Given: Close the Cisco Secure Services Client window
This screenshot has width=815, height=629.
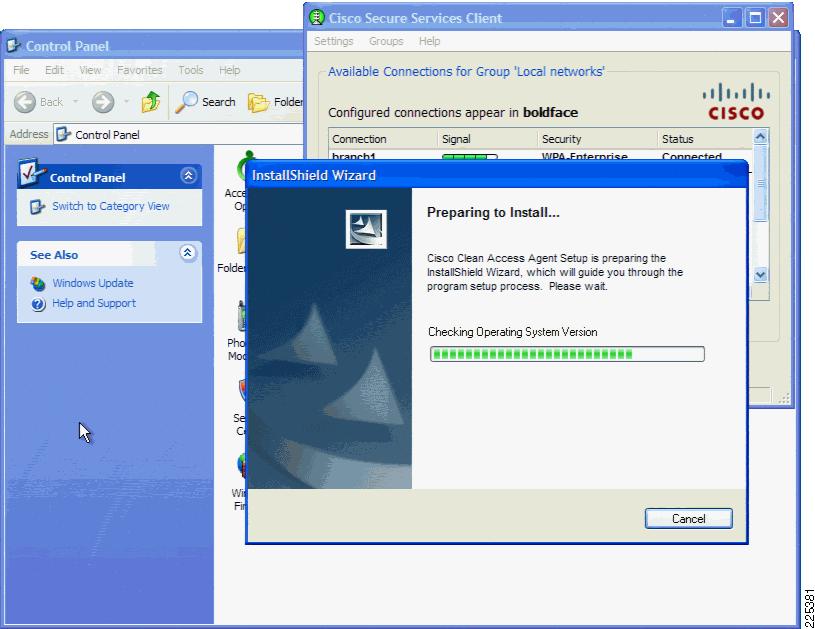Looking at the screenshot, I should [x=778, y=18].
